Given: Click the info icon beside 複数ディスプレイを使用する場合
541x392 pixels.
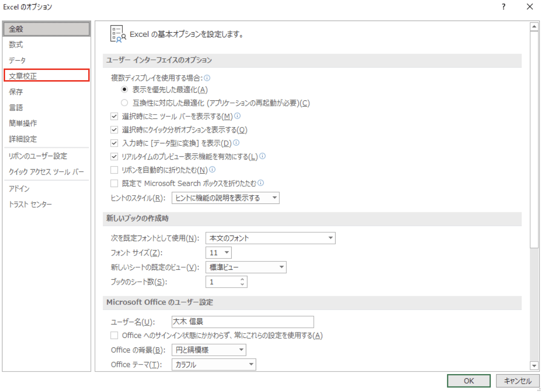Looking at the screenshot, I should [207, 78].
